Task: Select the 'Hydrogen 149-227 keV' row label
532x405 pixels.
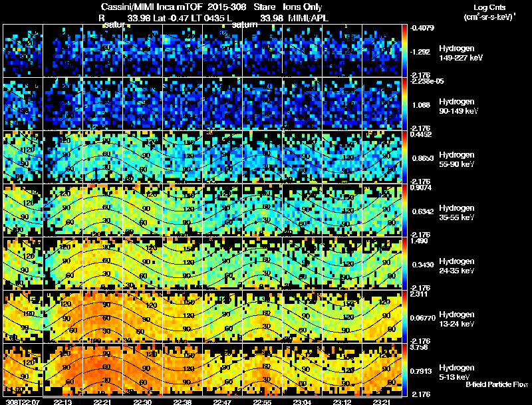Action: coord(461,53)
